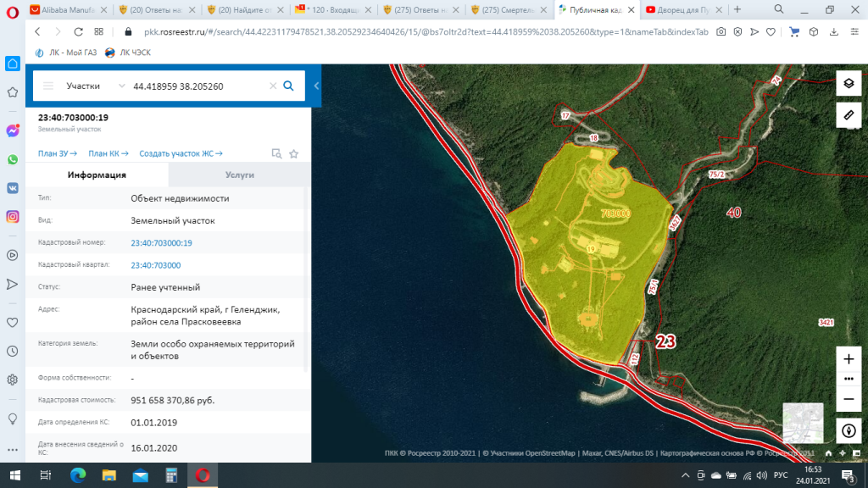
Task: Open the План ЗУ link
Action: coord(57,153)
